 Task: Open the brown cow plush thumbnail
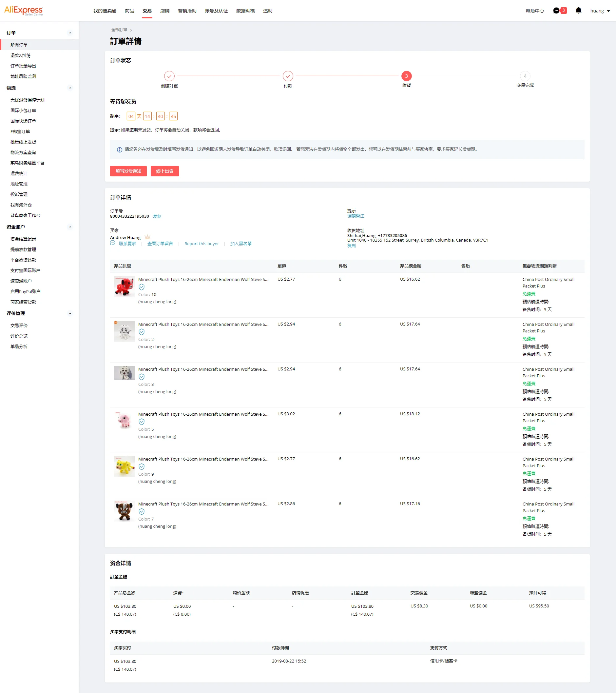[125, 511]
